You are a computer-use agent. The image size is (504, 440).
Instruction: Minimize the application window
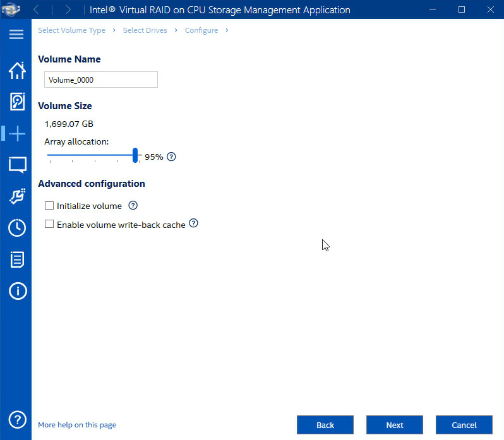point(433,9)
